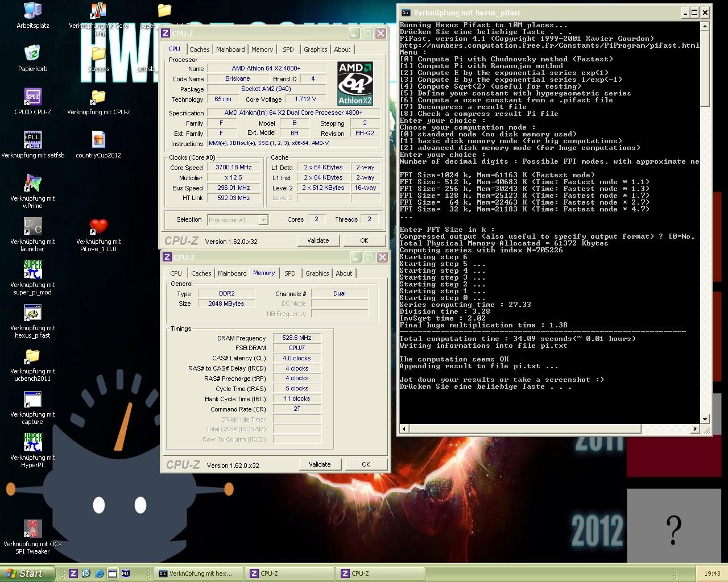The height and width of the screenshot is (582, 728).
Task: Click the memory Size value 2048 MBytes
Action: [x=226, y=304]
